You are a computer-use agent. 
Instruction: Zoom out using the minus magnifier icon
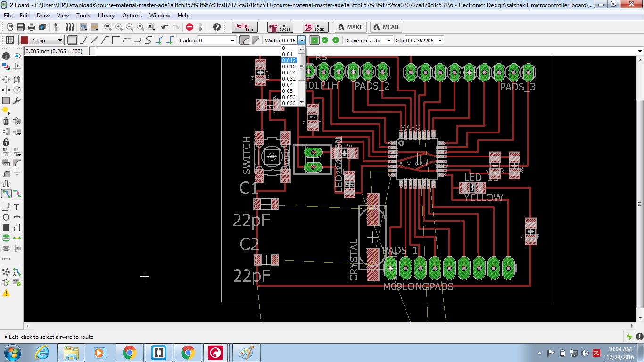pos(130,27)
